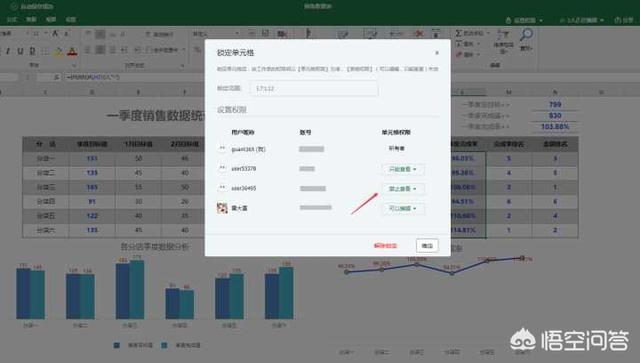The height and width of the screenshot is (363, 640).
Task: Open permission dropdown for the avatar user
Action: coord(402,208)
